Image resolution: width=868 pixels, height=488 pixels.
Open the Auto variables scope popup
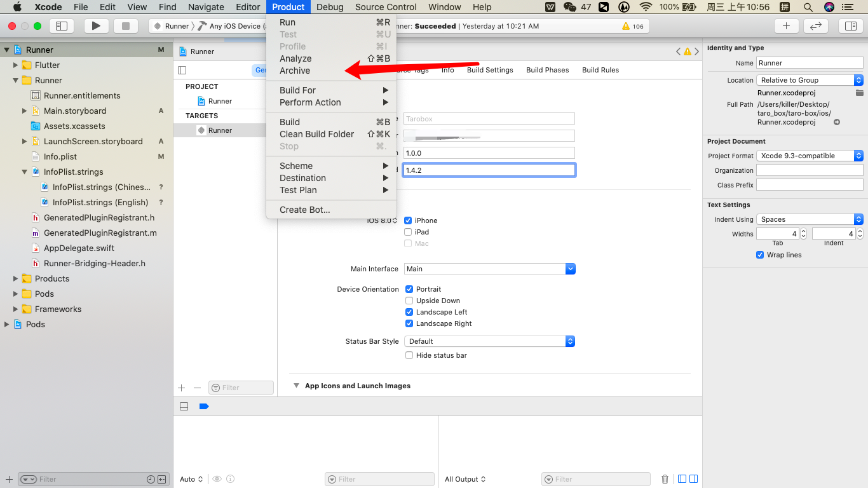(191, 479)
